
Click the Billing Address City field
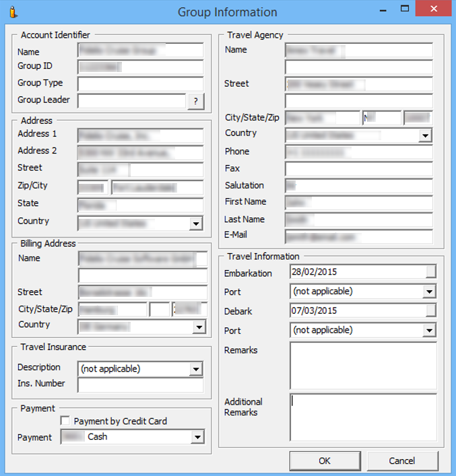click(x=112, y=309)
